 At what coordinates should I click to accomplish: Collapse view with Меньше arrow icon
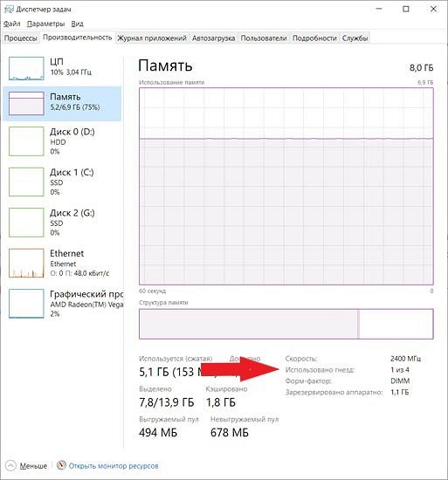(10, 466)
